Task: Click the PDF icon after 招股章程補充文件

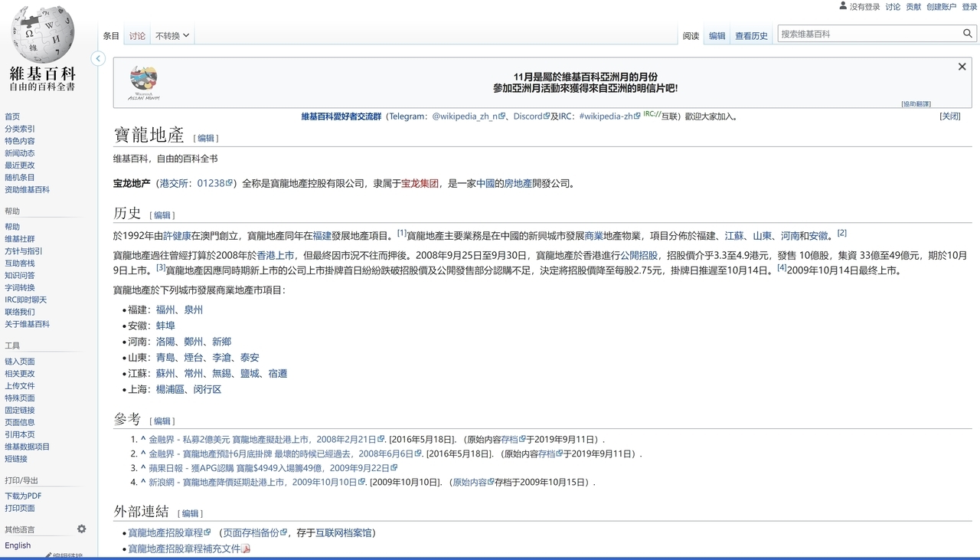Action: coord(247,549)
